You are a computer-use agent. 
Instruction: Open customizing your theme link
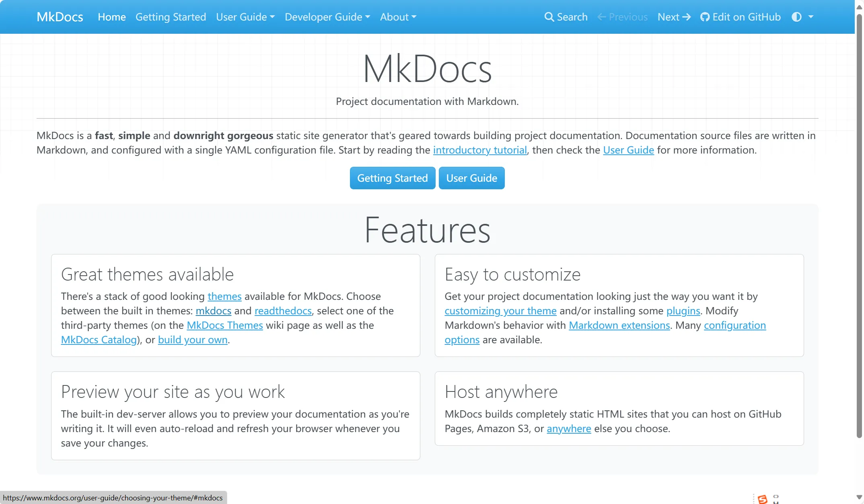click(500, 311)
